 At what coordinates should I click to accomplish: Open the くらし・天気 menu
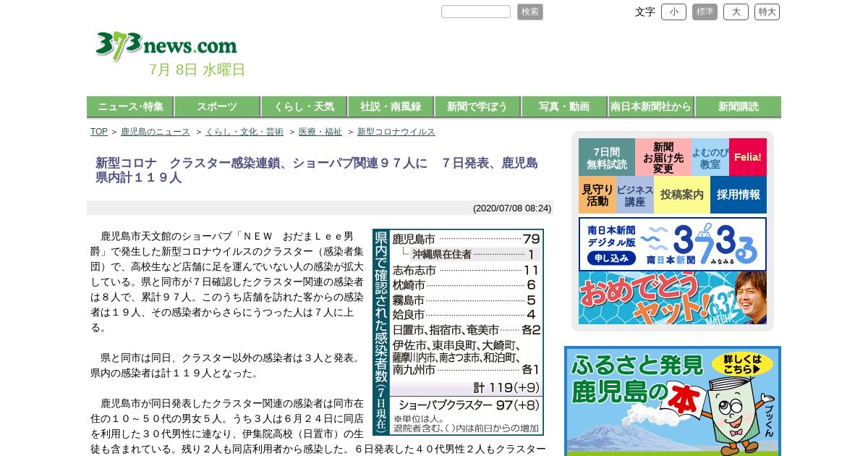pos(304,106)
